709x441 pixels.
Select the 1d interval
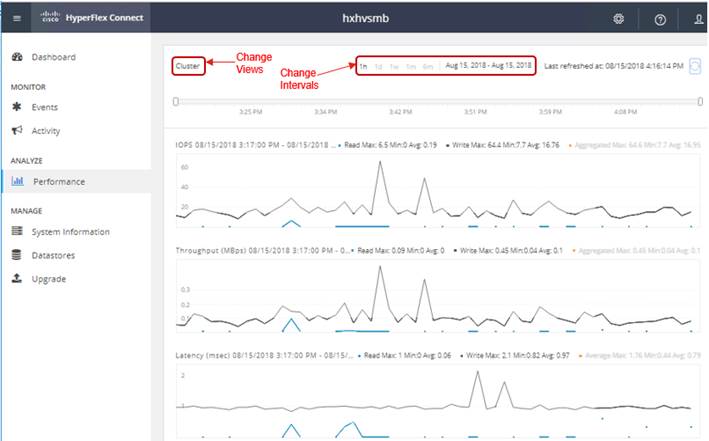378,66
